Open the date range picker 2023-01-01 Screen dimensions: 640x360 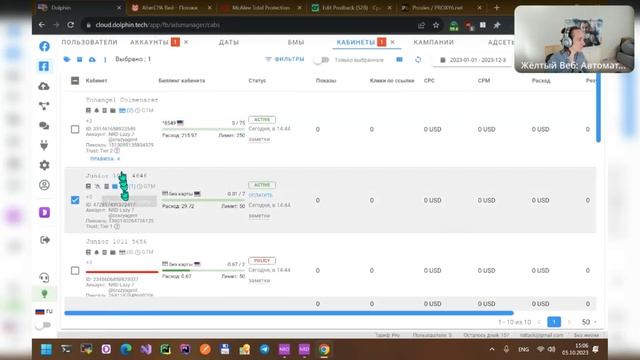point(473,60)
